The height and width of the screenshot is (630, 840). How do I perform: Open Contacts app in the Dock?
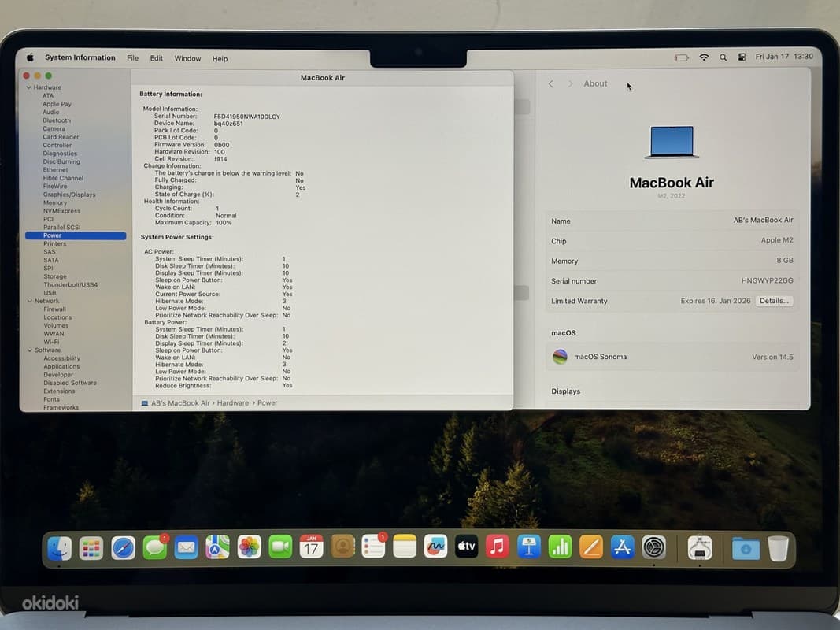point(343,547)
